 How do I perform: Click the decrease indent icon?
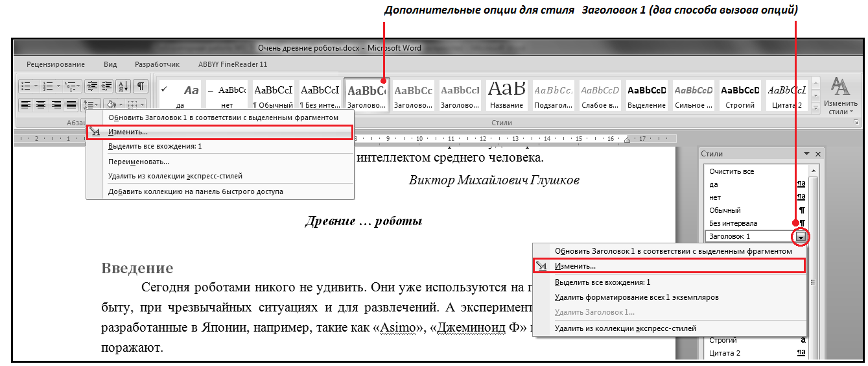pyautogui.click(x=92, y=86)
